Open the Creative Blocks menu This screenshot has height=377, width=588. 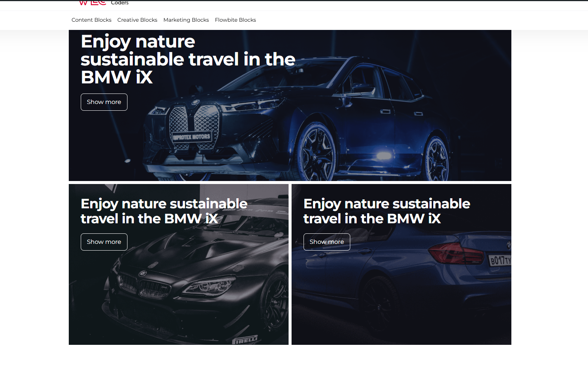(x=137, y=20)
